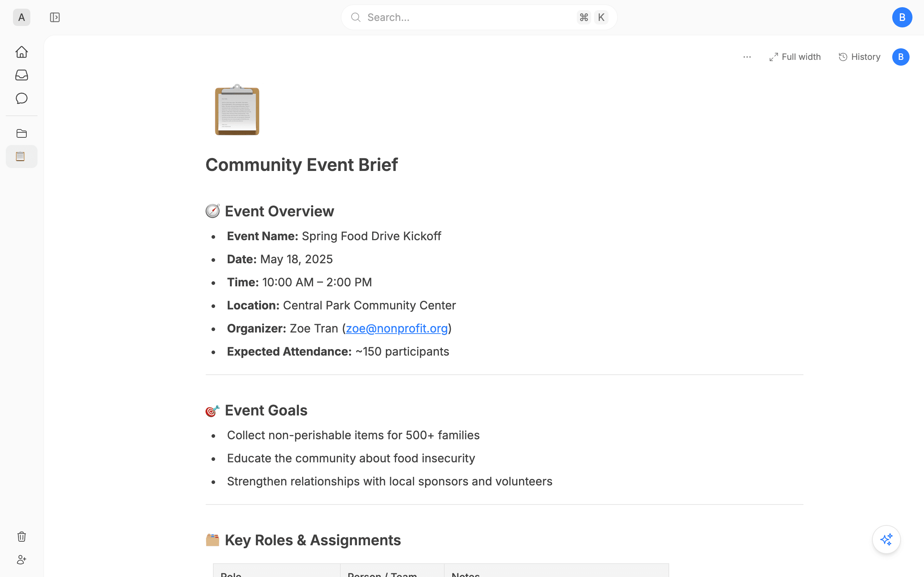Open the AI sparkle assistant button
The width and height of the screenshot is (924, 577).
click(886, 539)
